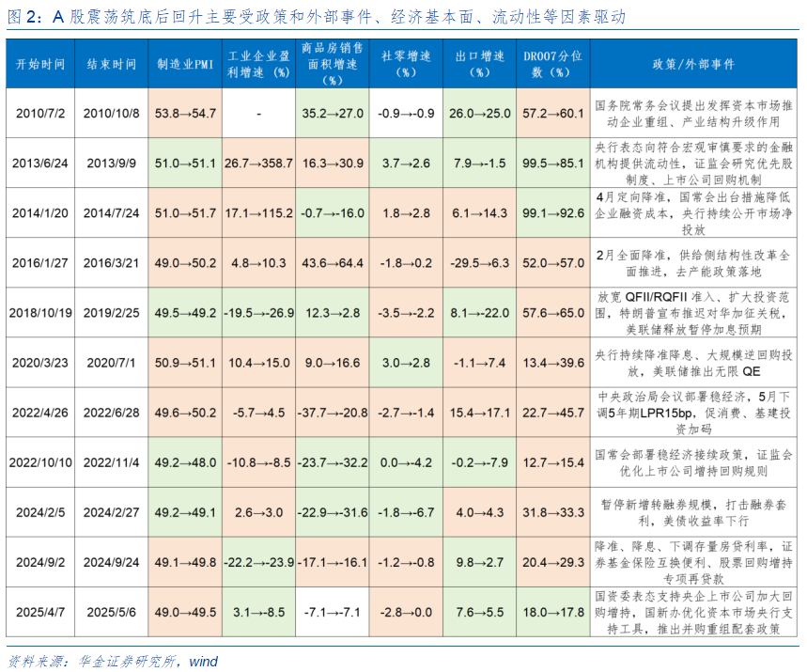Select DR007 cell 13.4→39.6
This screenshot has width=807, height=672.
tap(553, 363)
